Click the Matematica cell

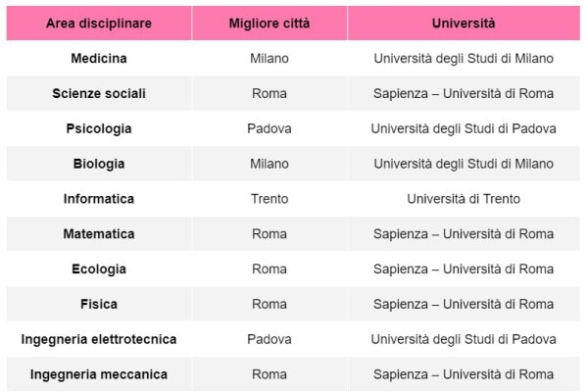[99, 234]
